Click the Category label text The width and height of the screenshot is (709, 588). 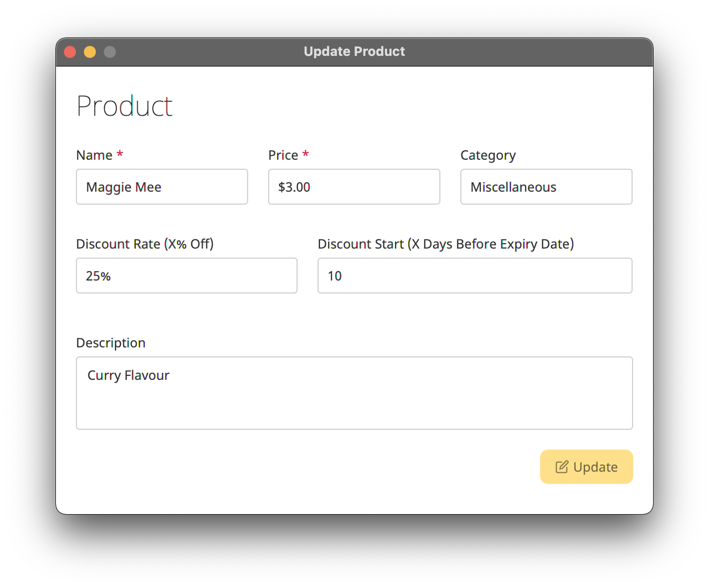(x=488, y=155)
